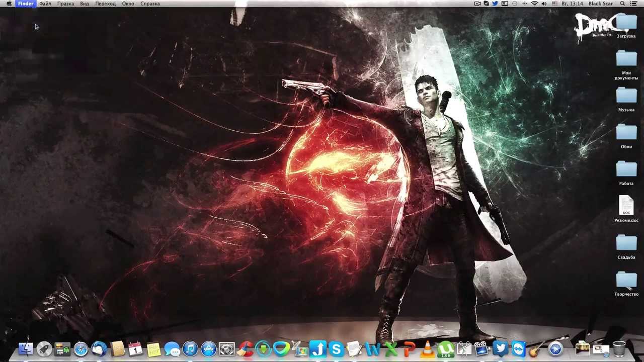Screen dimensions: 644x362
Task: Open yellow Stickies notes in Dock
Action: coord(153,349)
